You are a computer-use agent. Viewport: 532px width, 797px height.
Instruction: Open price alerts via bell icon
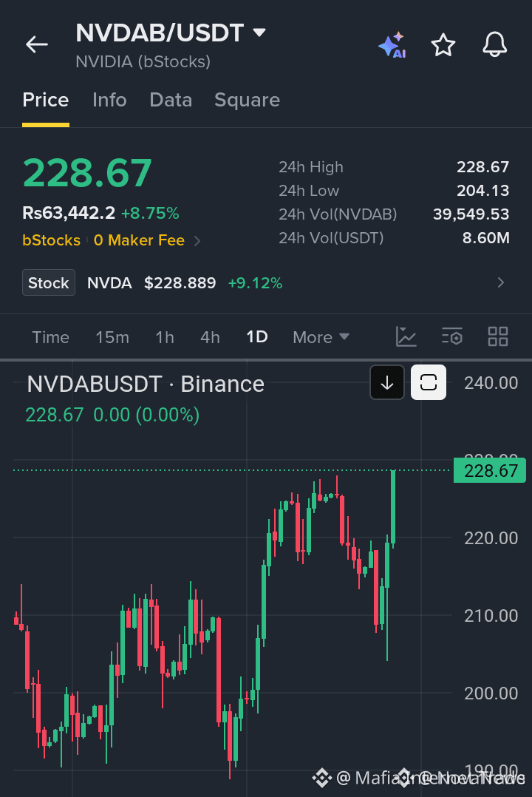coord(494,44)
